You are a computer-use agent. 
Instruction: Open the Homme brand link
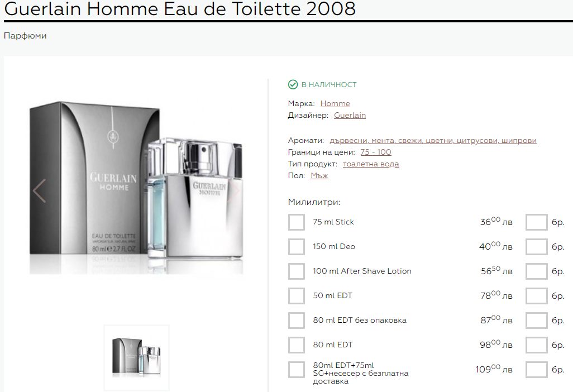[335, 104]
